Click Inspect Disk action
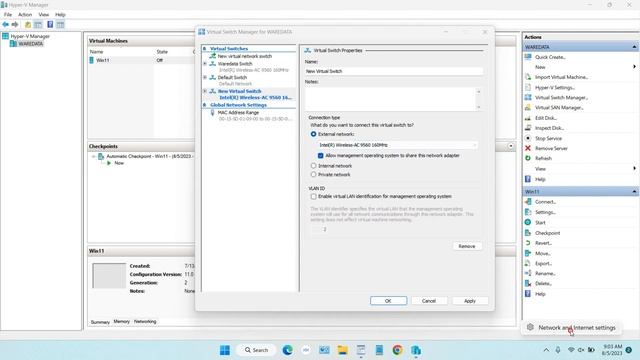The width and height of the screenshot is (640, 360). (x=549, y=128)
